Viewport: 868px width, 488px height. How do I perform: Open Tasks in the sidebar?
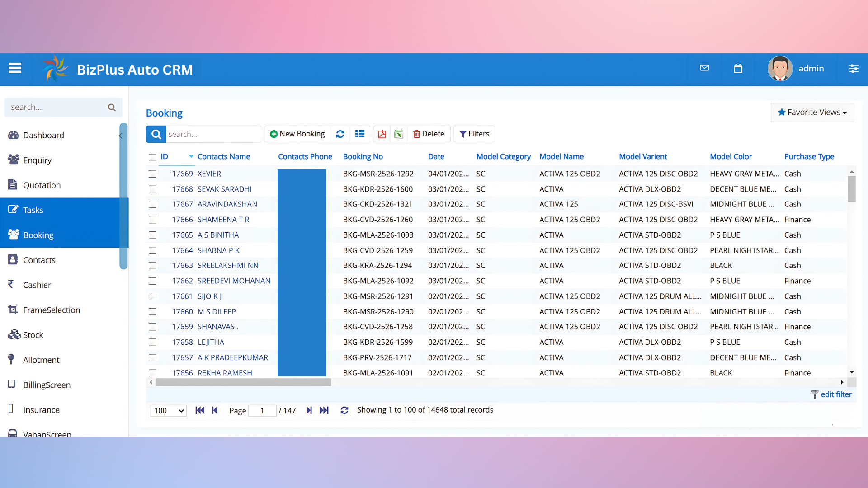[x=64, y=210]
